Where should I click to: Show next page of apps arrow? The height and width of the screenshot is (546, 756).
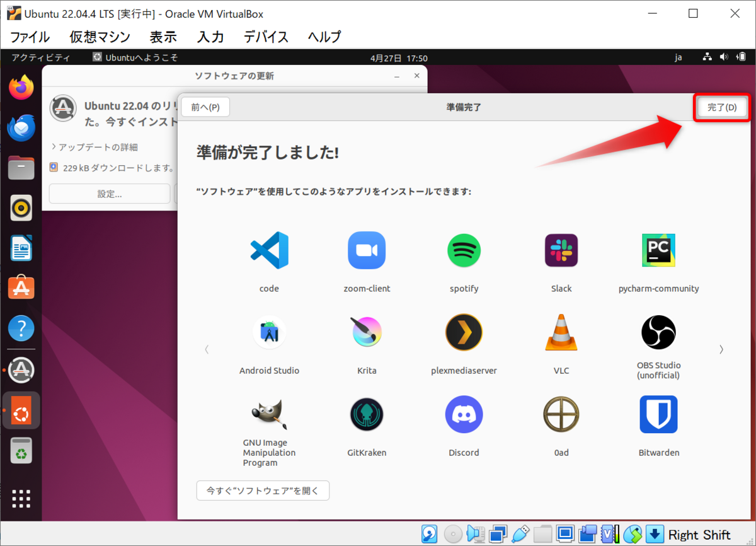click(721, 349)
